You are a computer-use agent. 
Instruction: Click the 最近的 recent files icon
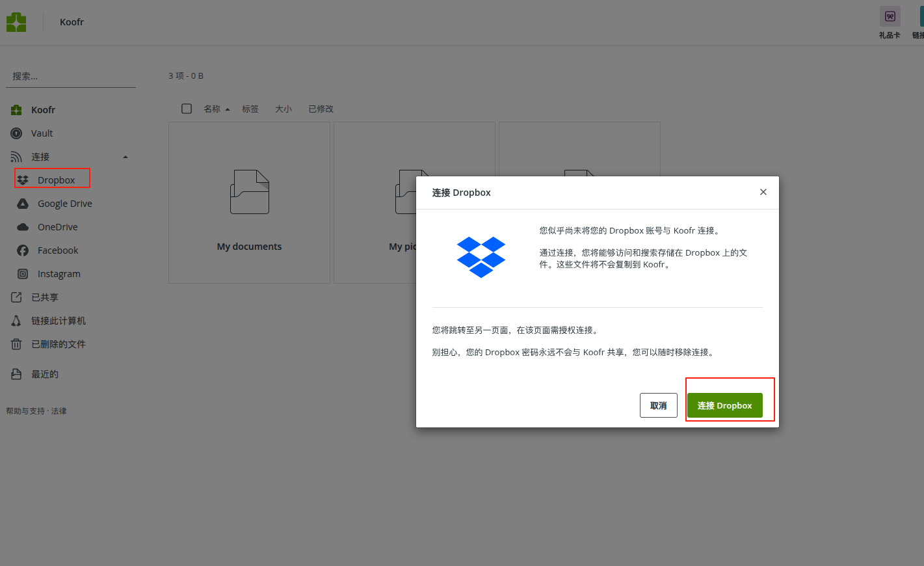click(16, 374)
